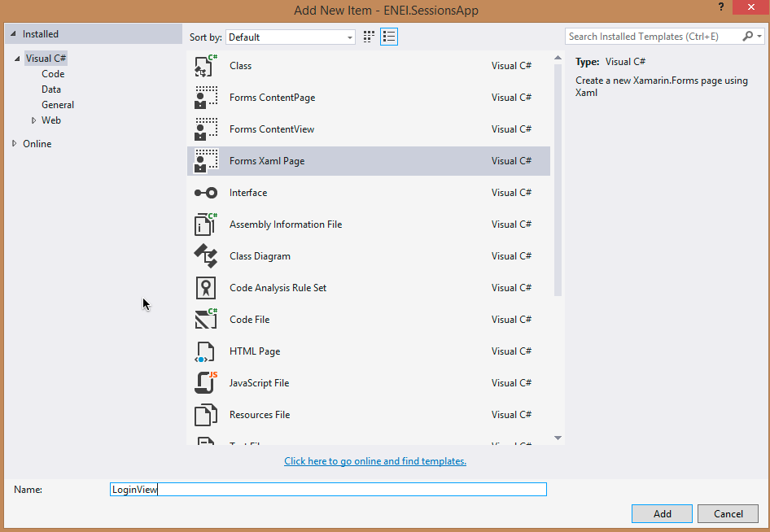Select the Class template icon
Viewport: 770px width, 532px height.
[206, 66]
